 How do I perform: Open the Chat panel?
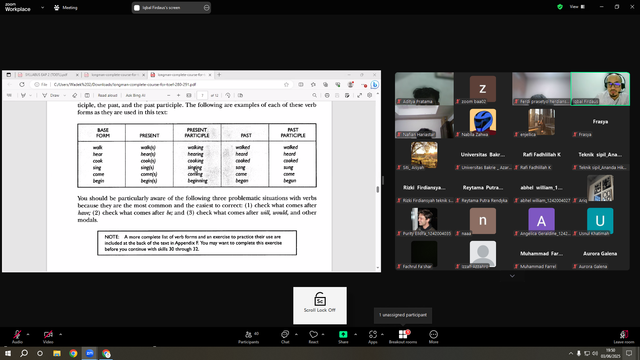click(x=285, y=336)
